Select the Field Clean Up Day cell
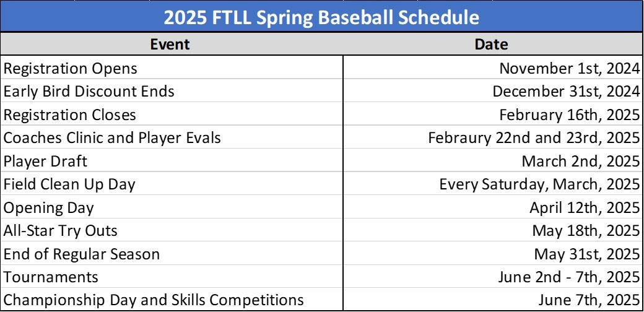Viewport: 644px width, 312px height. pyautogui.click(x=172, y=183)
